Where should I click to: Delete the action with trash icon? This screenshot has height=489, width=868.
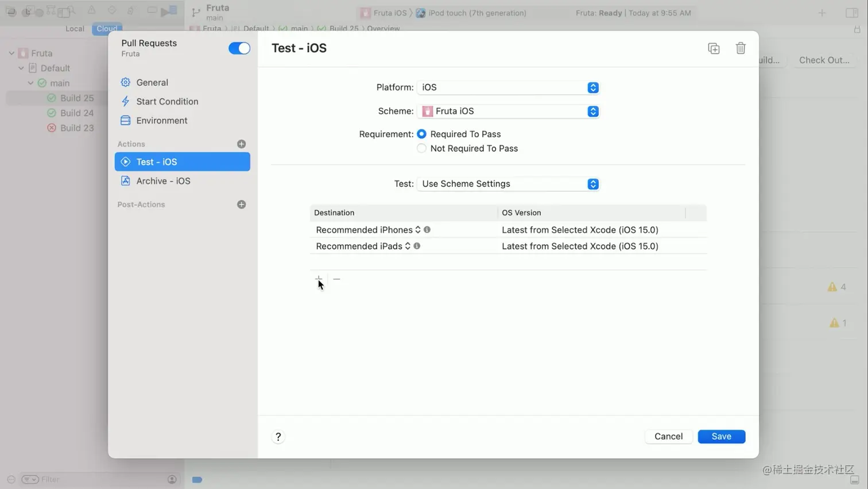tap(741, 48)
